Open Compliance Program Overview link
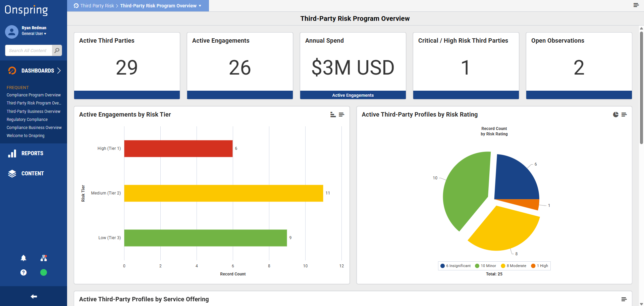644x306 pixels. (x=34, y=95)
